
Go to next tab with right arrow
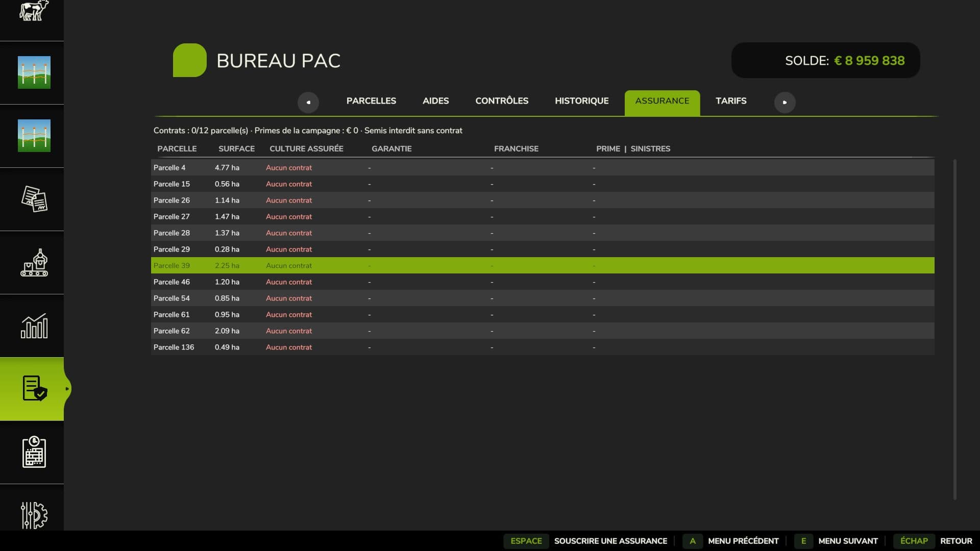pos(785,102)
